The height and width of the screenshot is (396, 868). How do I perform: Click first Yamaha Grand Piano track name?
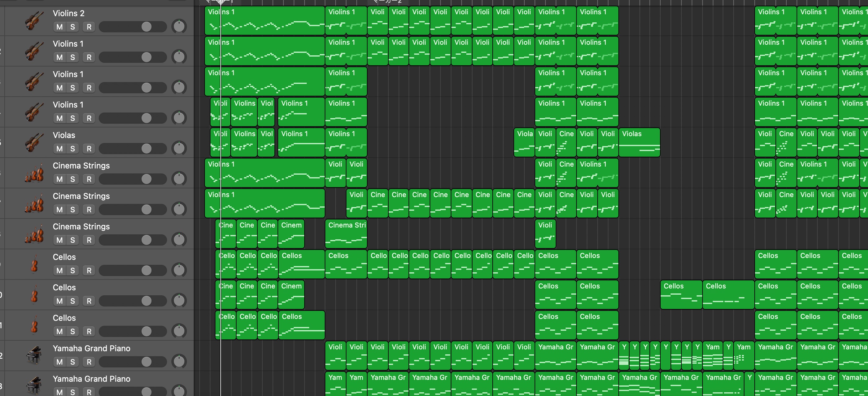click(x=91, y=348)
